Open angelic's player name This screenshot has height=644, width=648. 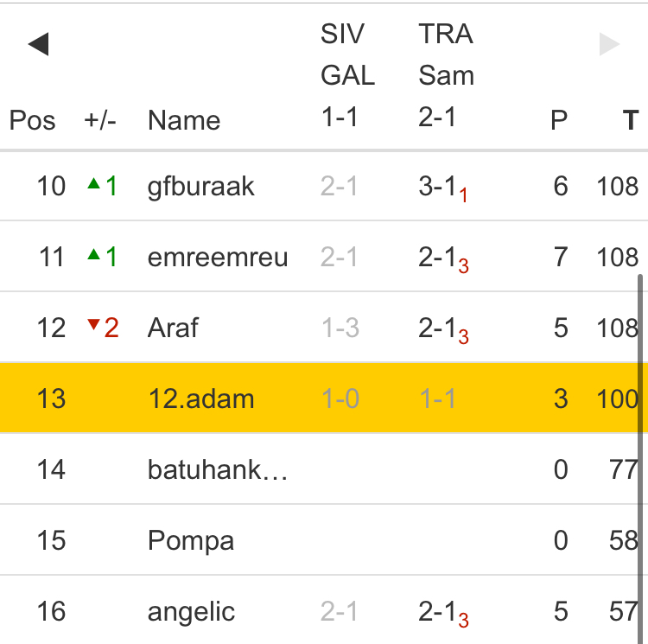click(x=191, y=611)
